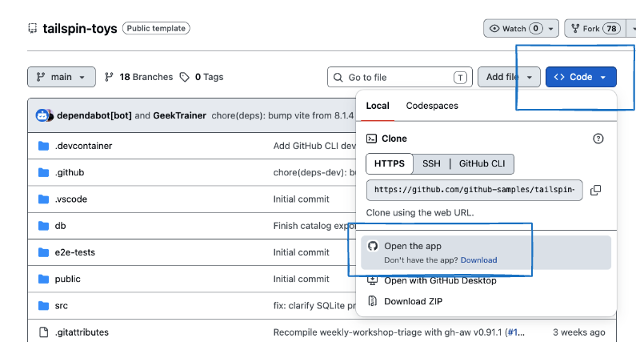The width and height of the screenshot is (644, 350).
Task: Expand the Add file dropdown arrow
Action: coord(530,78)
